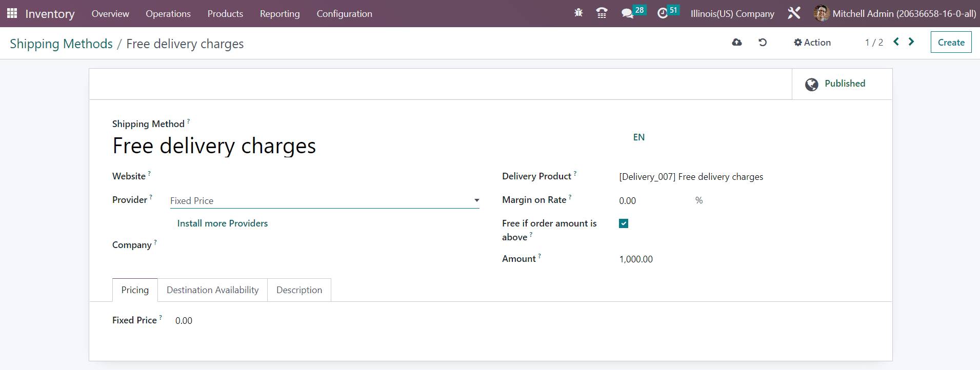The width and height of the screenshot is (980, 370).
Task: Save record manually with cloud upload icon
Action: tap(737, 43)
